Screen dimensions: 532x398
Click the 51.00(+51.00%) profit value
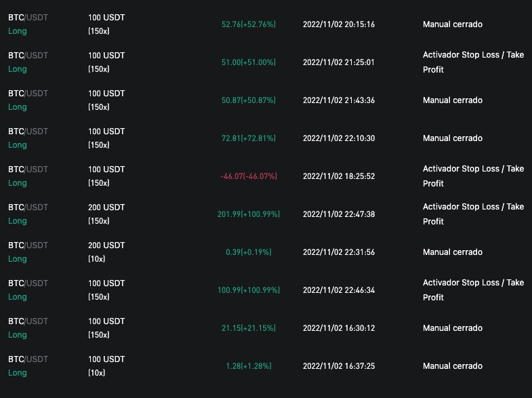248,62
